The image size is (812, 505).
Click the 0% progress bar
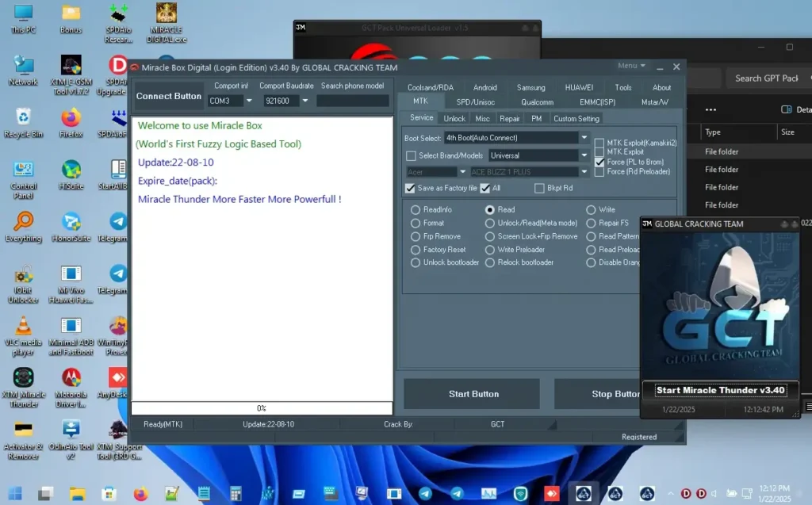coord(262,407)
